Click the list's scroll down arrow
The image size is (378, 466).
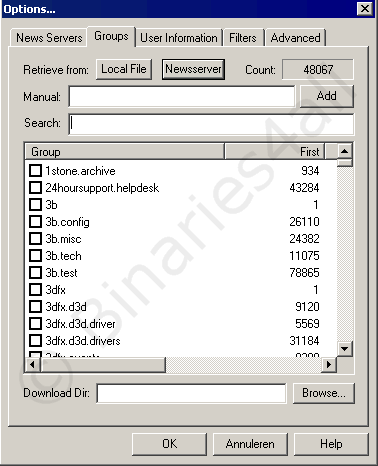pyautogui.click(x=345, y=349)
